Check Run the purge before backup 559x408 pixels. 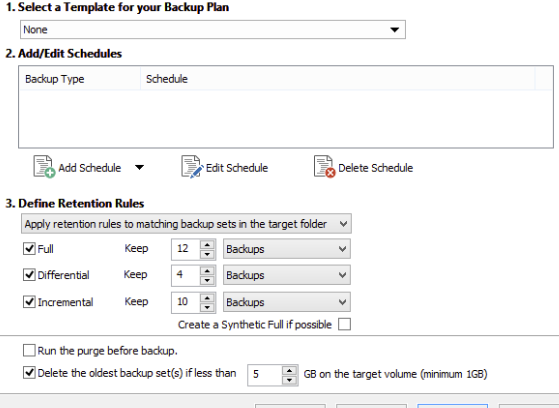[x=29, y=351]
